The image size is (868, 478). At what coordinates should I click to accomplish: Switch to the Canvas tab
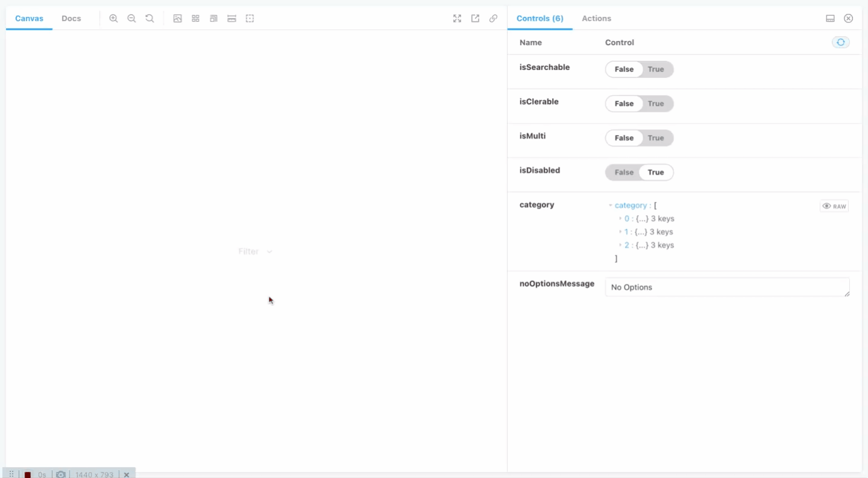tap(29, 19)
